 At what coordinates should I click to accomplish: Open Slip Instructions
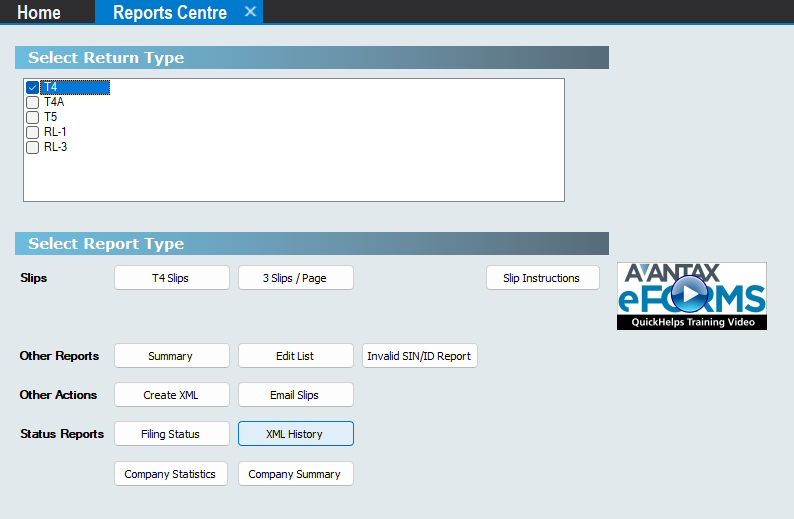click(x=542, y=278)
